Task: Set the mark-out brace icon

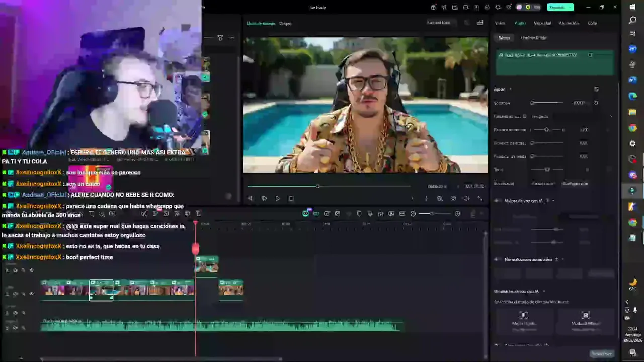Action: click(x=426, y=198)
